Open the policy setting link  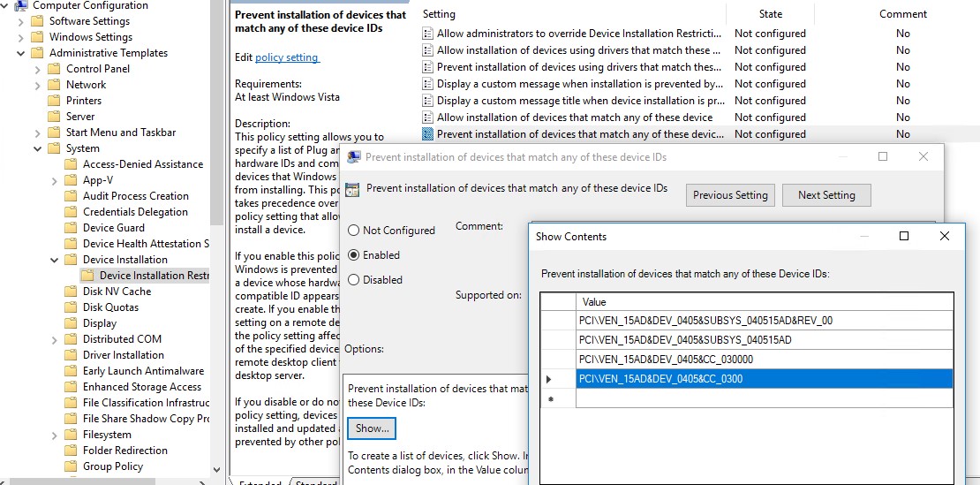tap(287, 57)
